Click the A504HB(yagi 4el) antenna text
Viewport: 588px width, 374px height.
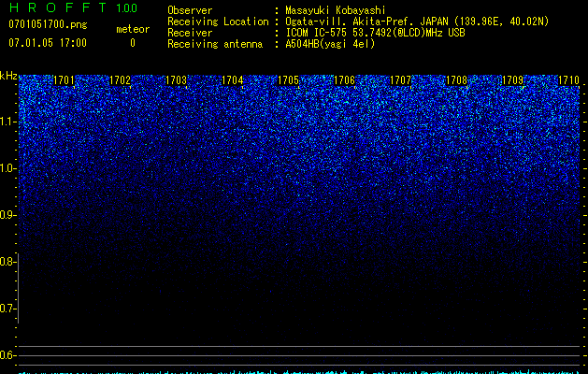click(x=330, y=44)
